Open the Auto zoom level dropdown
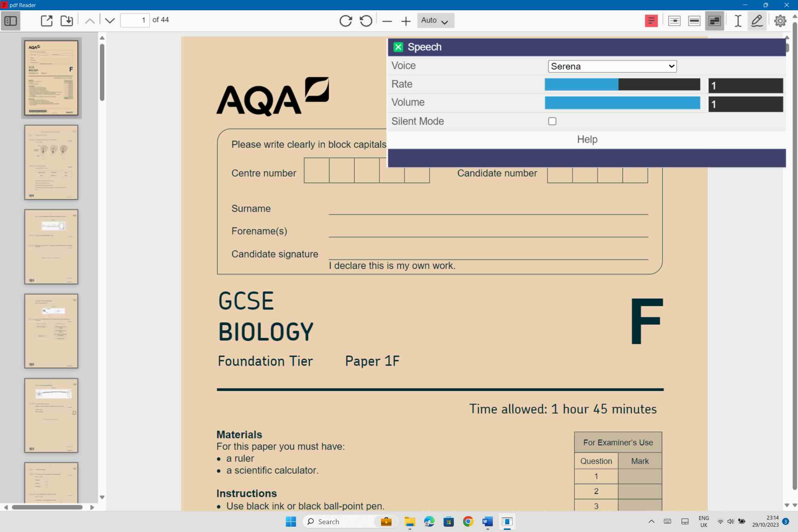Screen dimensions: 798x532 [435, 21]
